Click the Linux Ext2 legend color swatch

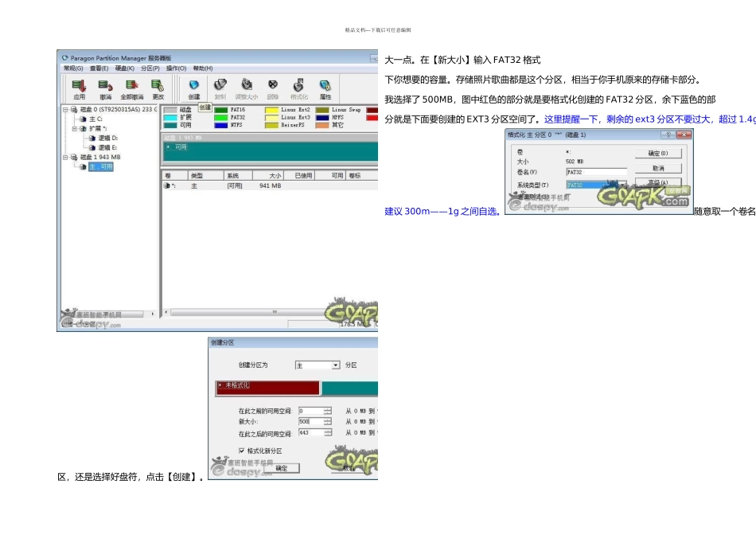pyautogui.click(x=272, y=110)
